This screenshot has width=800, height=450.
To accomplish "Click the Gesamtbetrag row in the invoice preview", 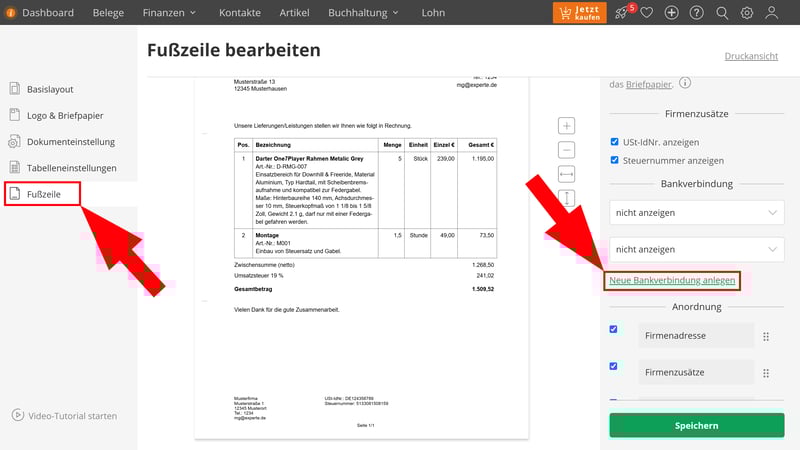I will pos(364,289).
